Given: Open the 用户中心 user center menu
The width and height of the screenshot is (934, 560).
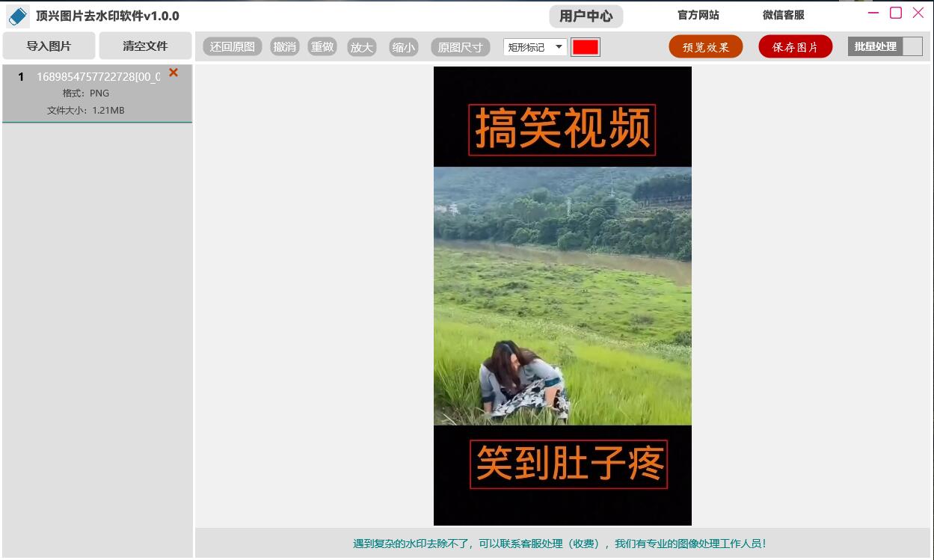Looking at the screenshot, I should [586, 15].
